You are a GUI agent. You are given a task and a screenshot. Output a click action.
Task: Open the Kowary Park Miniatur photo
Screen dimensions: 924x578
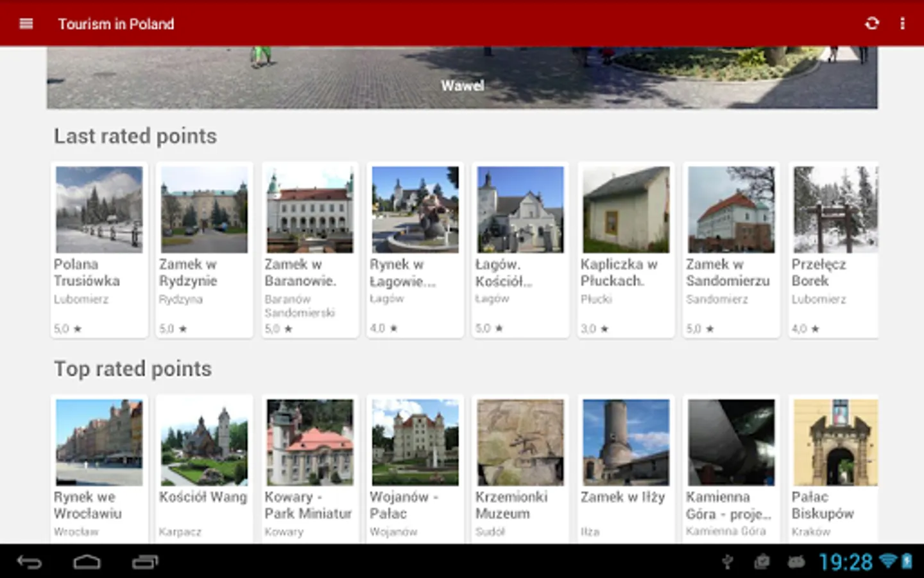click(x=310, y=442)
